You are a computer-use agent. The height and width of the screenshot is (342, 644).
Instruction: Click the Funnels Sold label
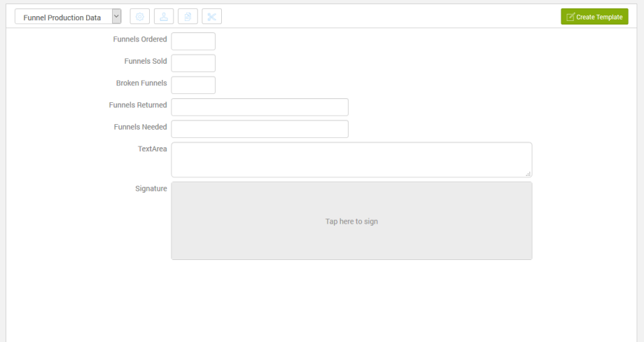[146, 61]
